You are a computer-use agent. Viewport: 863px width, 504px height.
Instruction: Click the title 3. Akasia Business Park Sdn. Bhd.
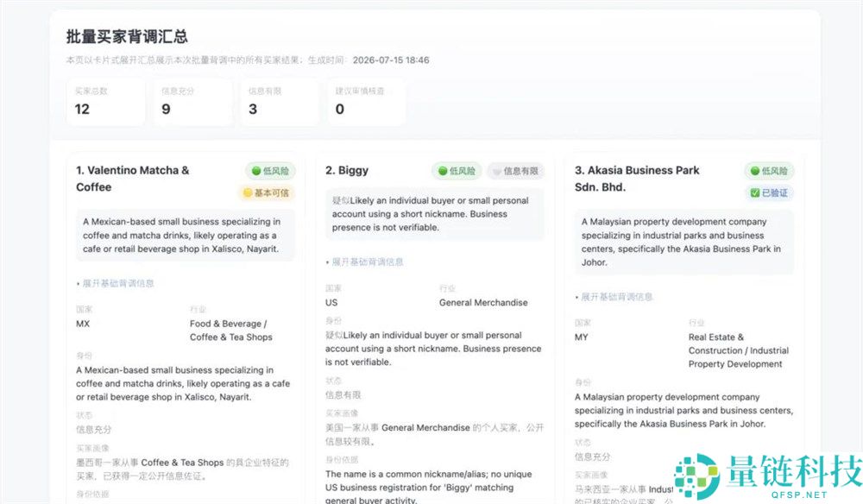[x=637, y=179]
